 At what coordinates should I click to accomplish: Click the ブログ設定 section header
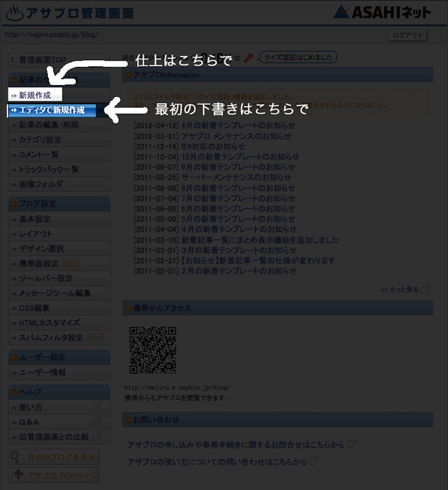59,204
